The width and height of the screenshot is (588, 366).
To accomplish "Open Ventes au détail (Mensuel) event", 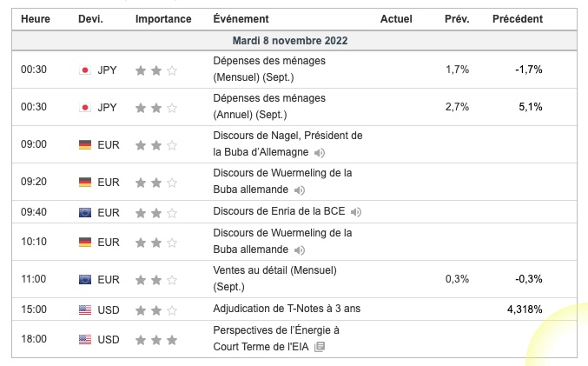I will 274,278.
